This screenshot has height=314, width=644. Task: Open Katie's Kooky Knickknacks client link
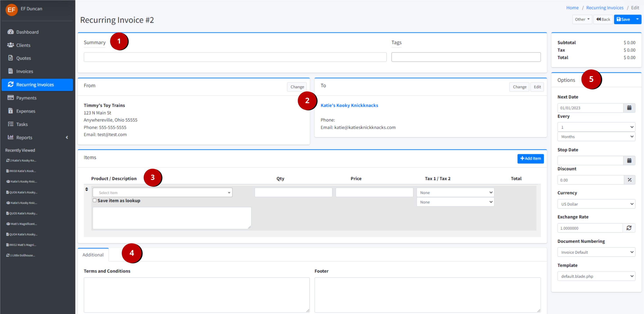[x=349, y=105]
